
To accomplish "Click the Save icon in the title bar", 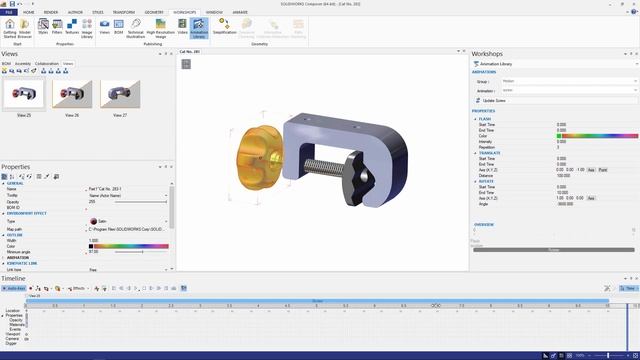I will click(12, 4).
